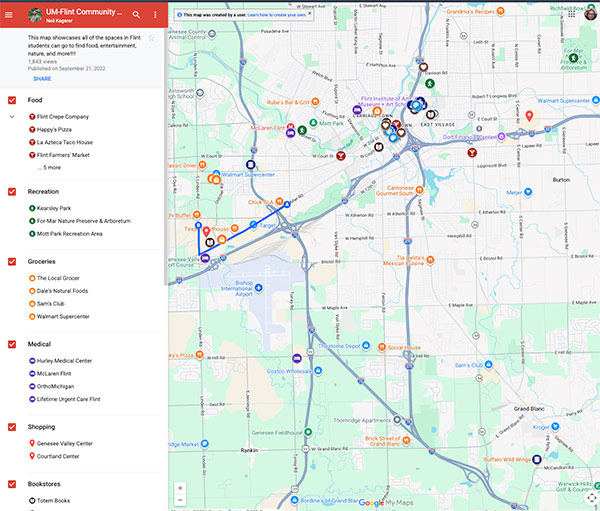
Task: Hide the Shopping layer via its checkbox
Action: pyautogui.click(x=12, y=427)
